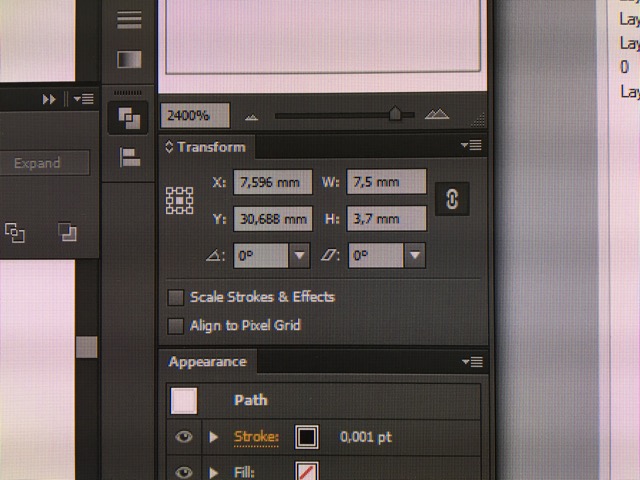
Task: Click the zoom in large mountains icon
Action: coord(437,114)
